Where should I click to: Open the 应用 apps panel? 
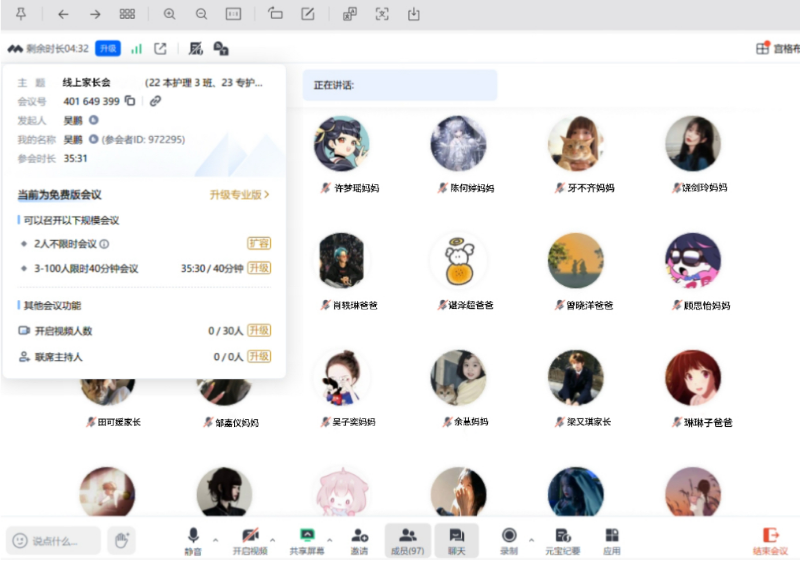(611, 541)
